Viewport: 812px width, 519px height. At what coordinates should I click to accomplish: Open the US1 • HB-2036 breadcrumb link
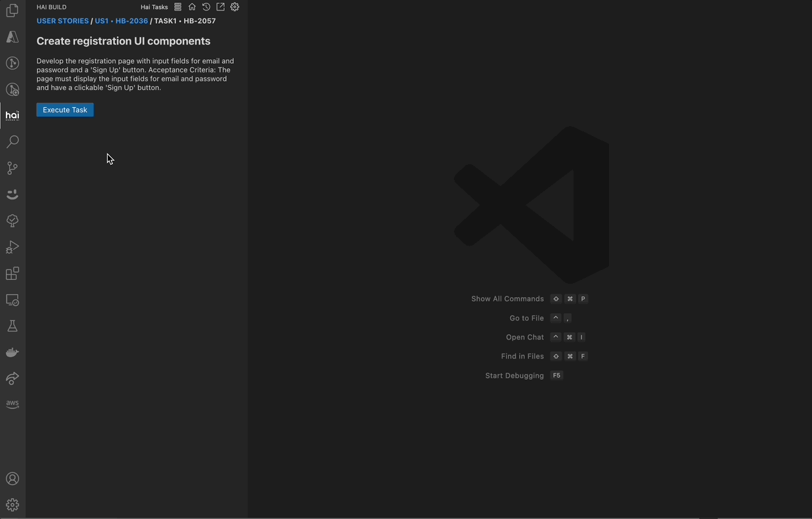122,21
